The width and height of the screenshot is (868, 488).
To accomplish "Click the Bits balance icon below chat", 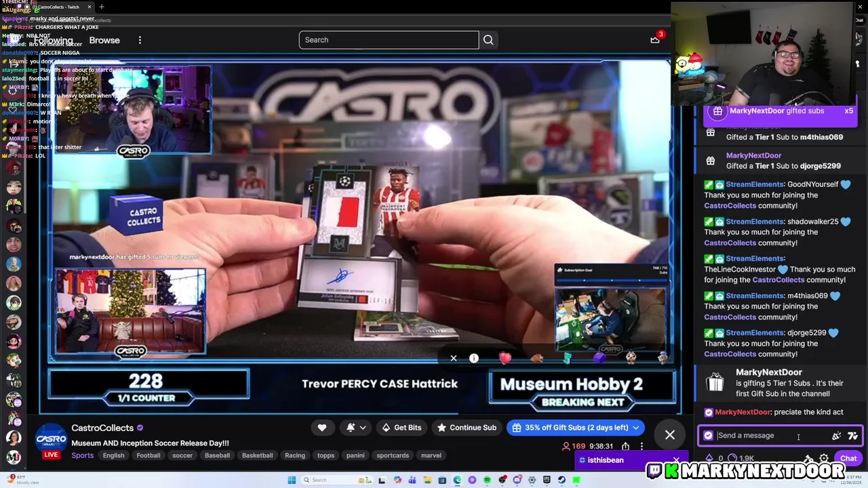I will tap(710, 459).
